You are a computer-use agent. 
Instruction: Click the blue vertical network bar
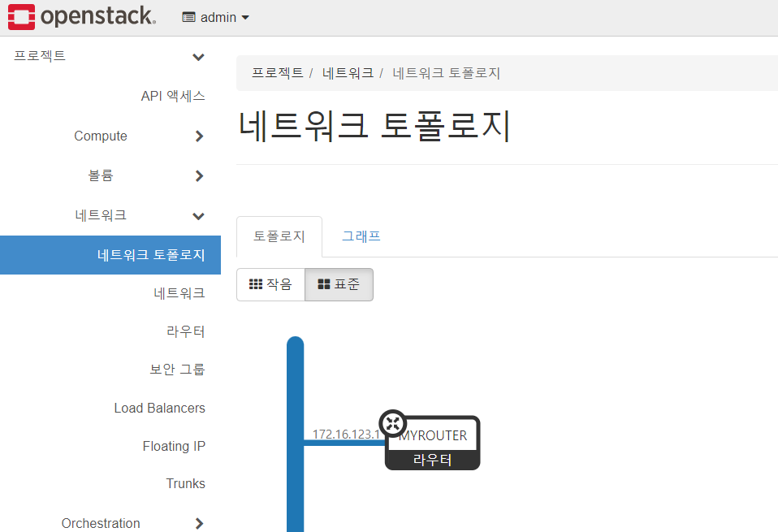pyautogui.click(x=296, y=435)
